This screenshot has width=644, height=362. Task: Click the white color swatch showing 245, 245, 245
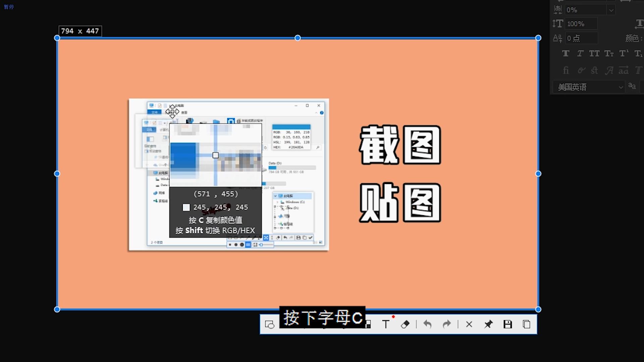[x=186, y=207]
